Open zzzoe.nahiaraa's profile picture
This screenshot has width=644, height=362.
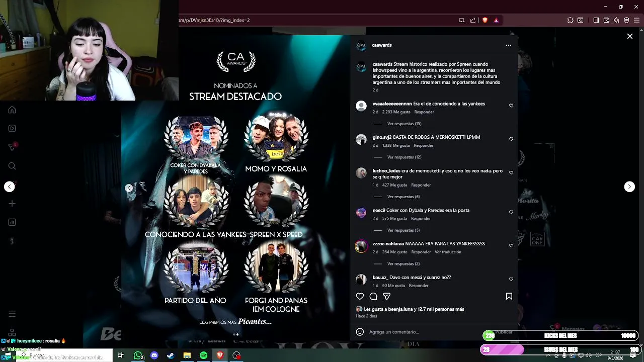coord(361,246)
